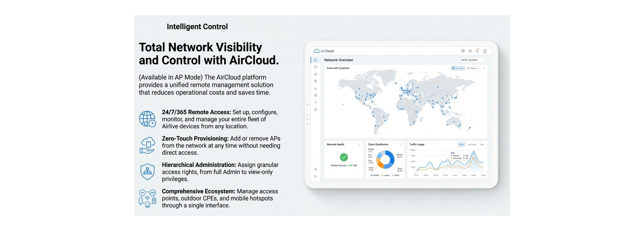Click gear icon in the upper sidebar group

point(315,109)
